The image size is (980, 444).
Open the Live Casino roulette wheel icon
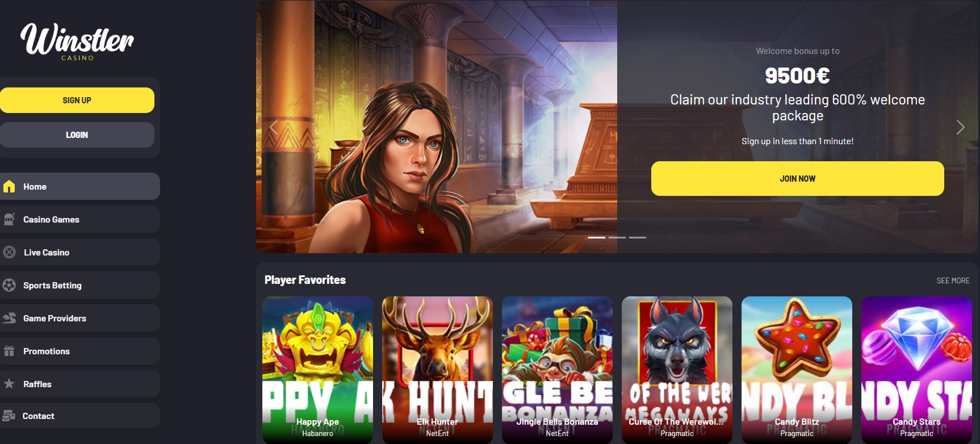click(9, 252)
